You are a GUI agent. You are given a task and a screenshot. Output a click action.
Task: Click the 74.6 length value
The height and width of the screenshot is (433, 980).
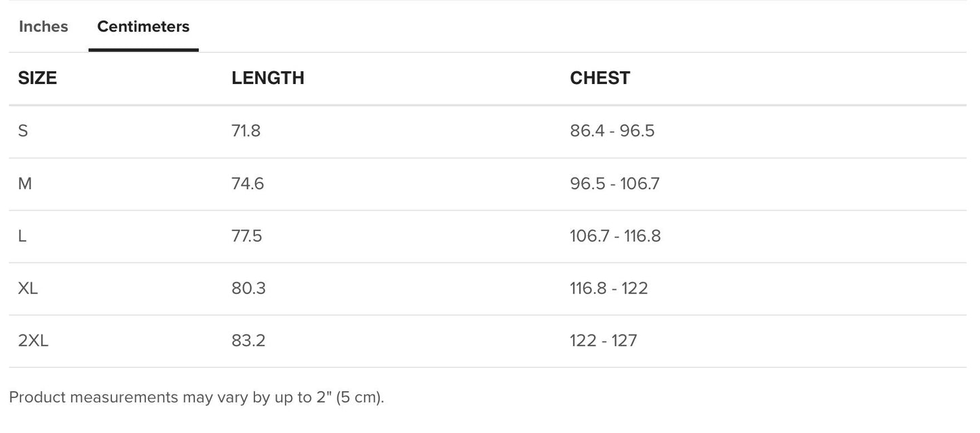tap(248, 184)
